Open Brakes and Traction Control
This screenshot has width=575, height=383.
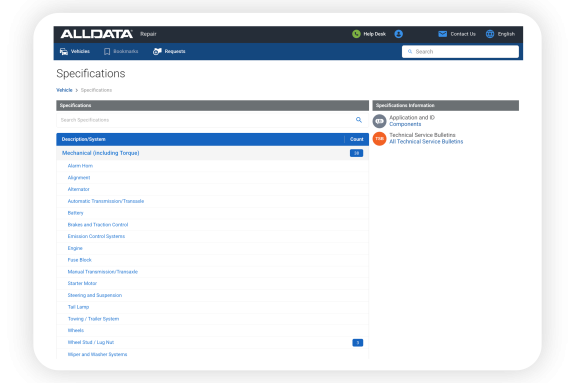pos(98,225)
